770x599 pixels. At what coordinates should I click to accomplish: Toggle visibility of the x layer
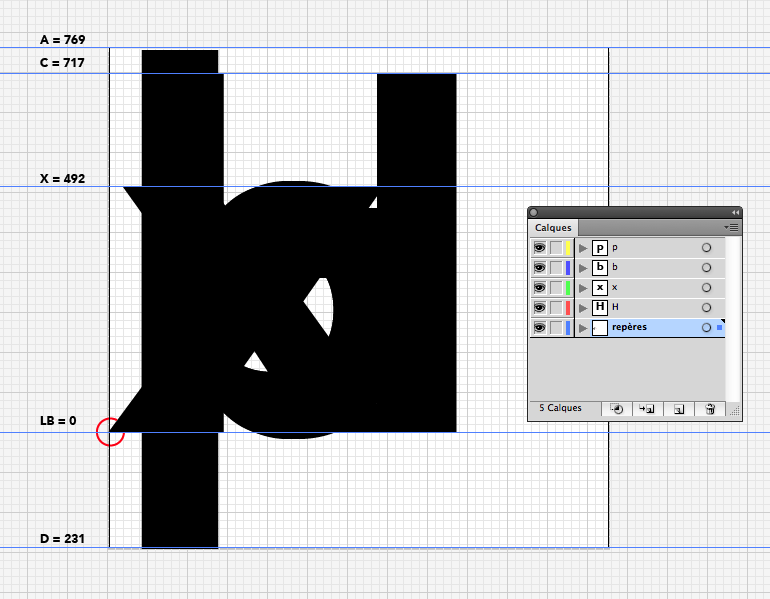pos(539,288)
